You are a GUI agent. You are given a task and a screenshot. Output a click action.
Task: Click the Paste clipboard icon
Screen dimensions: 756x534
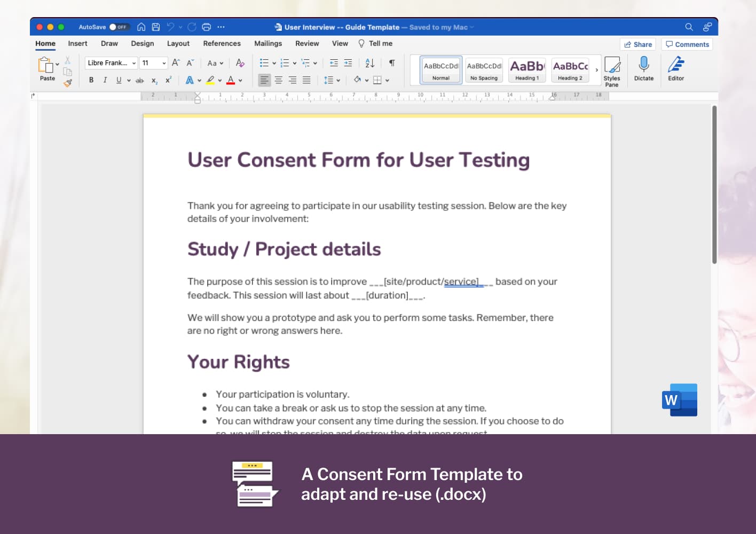coord(45,65)
